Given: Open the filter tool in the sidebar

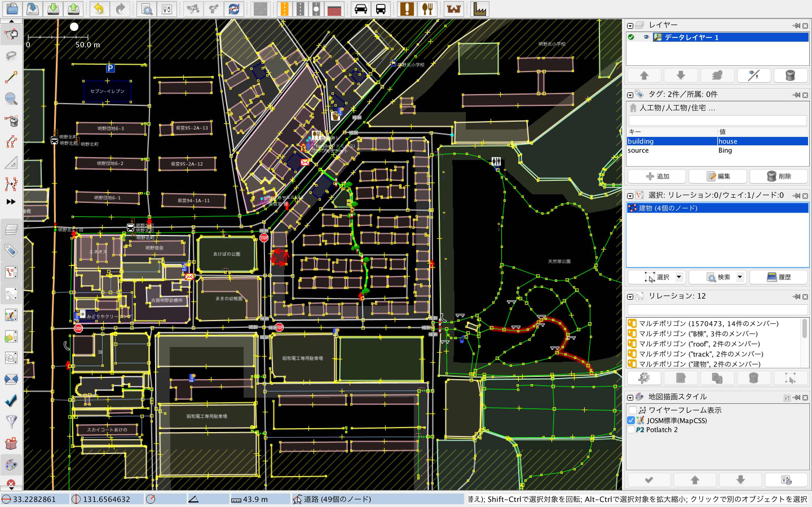Looking at the screenshot, I should pos(11,421).
